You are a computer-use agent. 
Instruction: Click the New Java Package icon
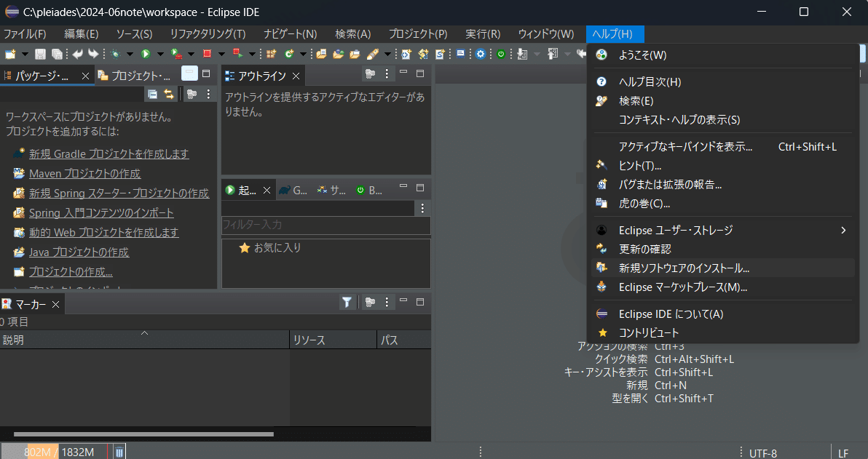click(x=271, y=54)
